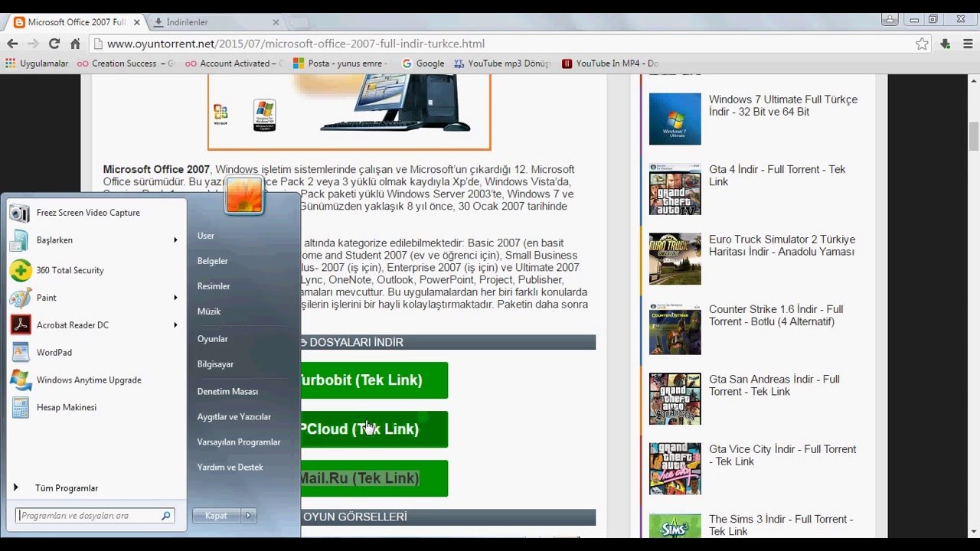The height and width of the screenshot is (551, 980).
Task: Open YouTube In MP4 bookmark
Action: tap(610, 64)
